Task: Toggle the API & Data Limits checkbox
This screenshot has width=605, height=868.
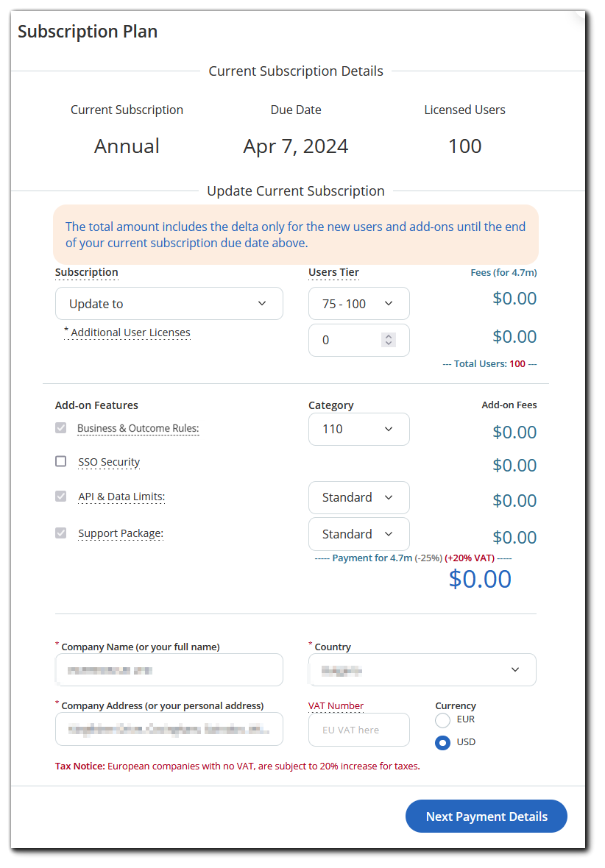Action: pyautogui.click(x=61, y=497)
